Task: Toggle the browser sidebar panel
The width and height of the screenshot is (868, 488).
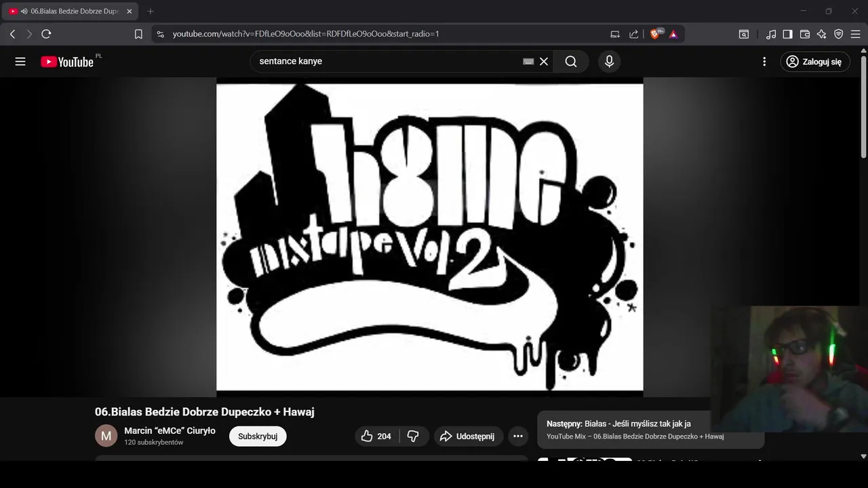Action: (x=788, y=34)
